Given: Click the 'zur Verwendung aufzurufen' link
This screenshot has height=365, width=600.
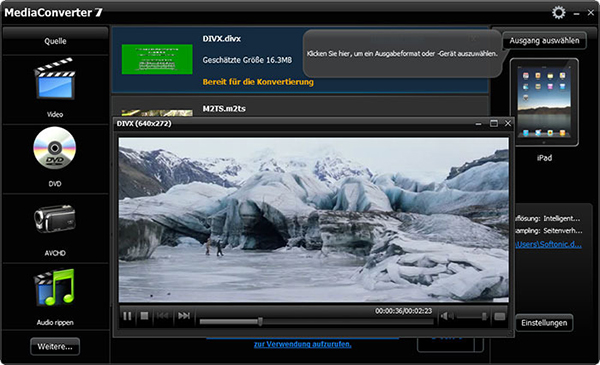Looking at the screenshot, I should [302, 344].
